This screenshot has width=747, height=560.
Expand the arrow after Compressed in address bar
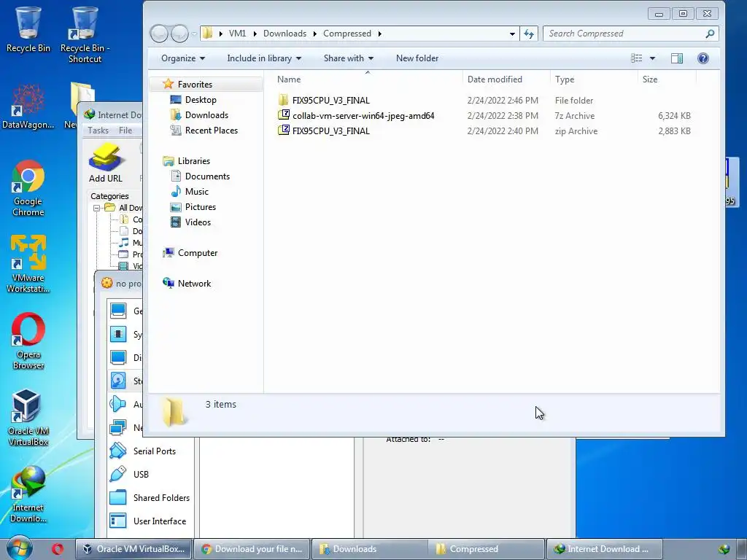point(379,34)
